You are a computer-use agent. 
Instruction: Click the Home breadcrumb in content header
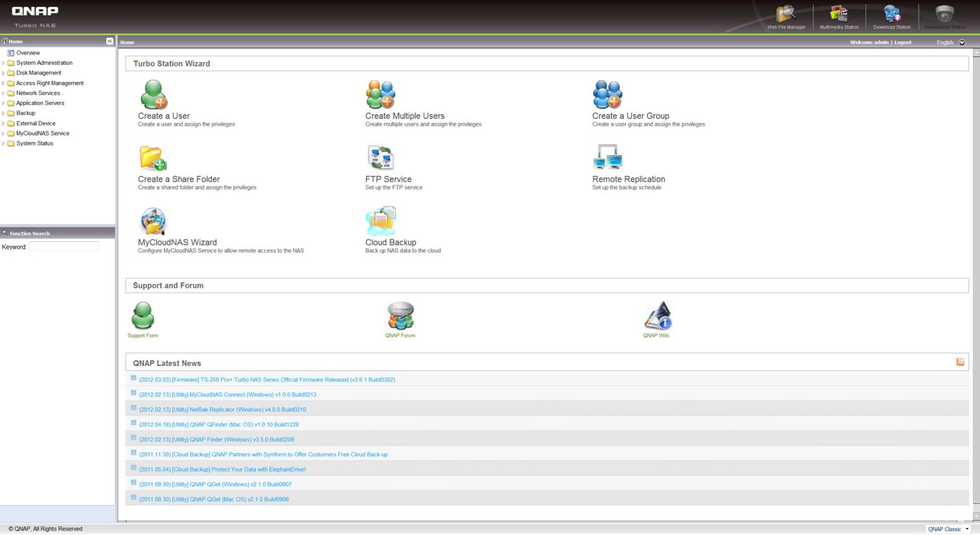coord(127,42)
